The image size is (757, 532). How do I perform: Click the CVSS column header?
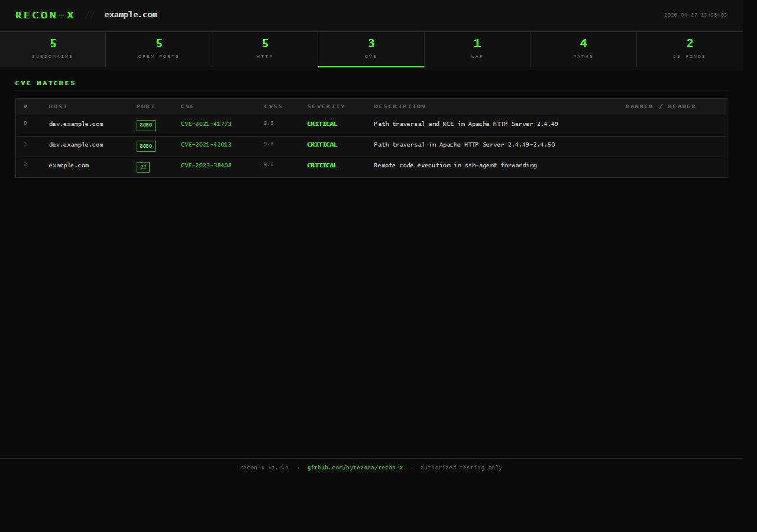tap(273, 106)
